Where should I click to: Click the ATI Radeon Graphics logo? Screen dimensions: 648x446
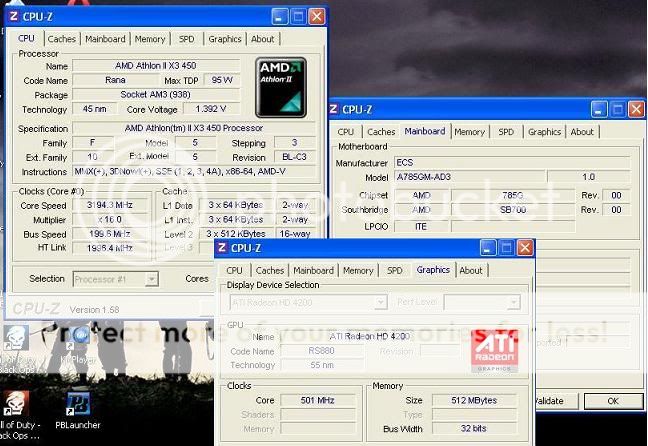pyautogui.click(x=495, y=351)
